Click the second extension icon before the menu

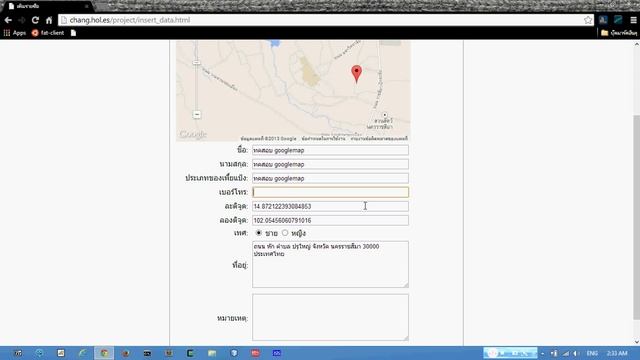point(618,20)
